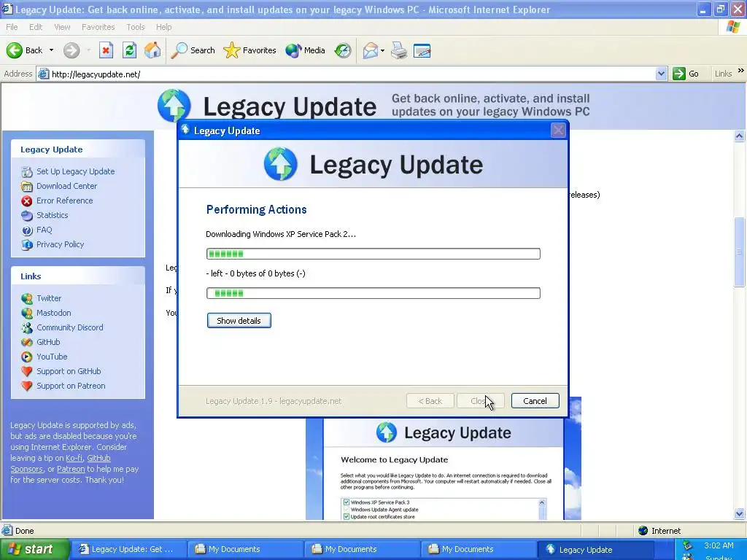This screenshot has width=747, height=560.
Task: Click the system tray clock
Action: 719,545
